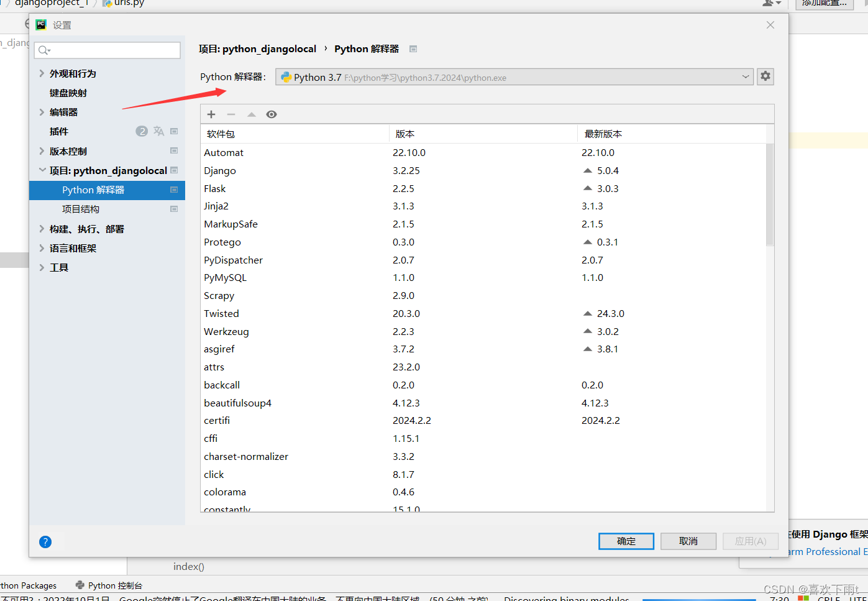Click the index() breadcrumb in the editor
The image size is (868, 601).
189,566
